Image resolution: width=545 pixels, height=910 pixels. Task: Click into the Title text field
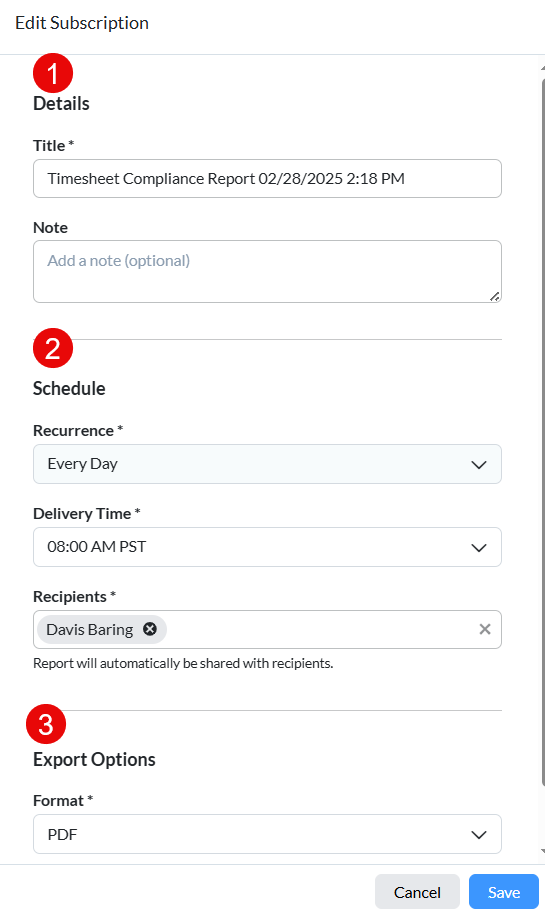pyautogui.click(x=267, y=179)
